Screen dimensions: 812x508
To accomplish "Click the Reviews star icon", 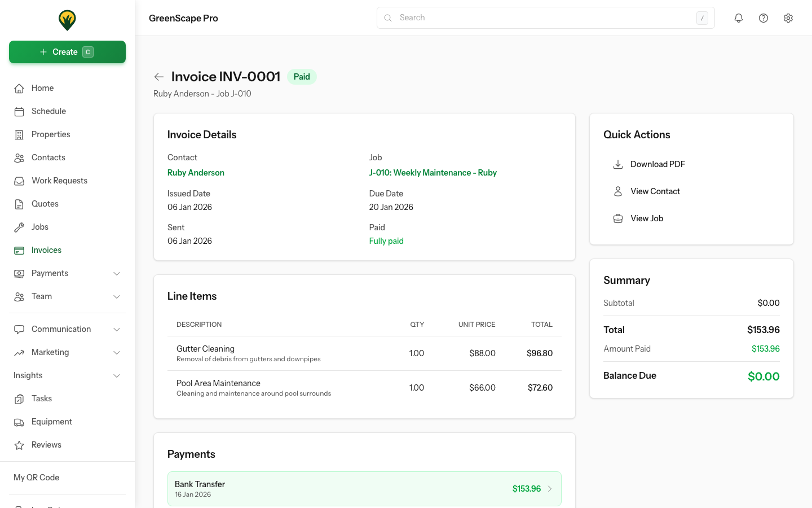I will pos(19,445).
